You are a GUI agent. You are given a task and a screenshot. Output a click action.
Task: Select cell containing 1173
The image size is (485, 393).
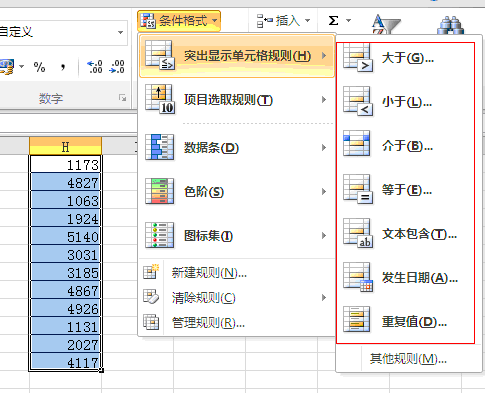[x=65, y=164]
